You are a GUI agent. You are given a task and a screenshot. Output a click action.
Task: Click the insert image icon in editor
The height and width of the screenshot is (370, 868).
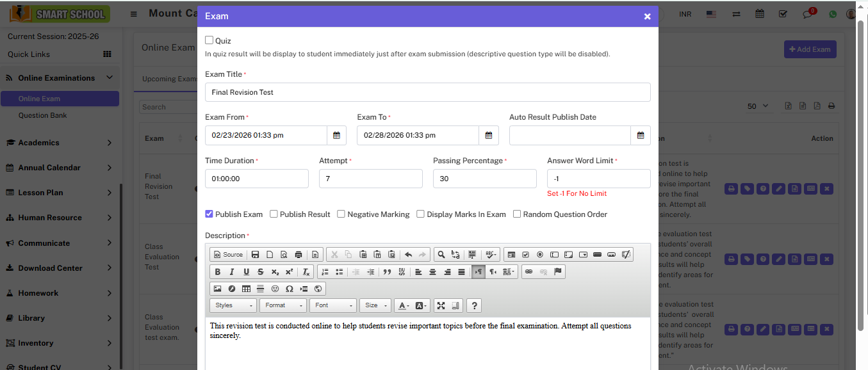[217, 289]
